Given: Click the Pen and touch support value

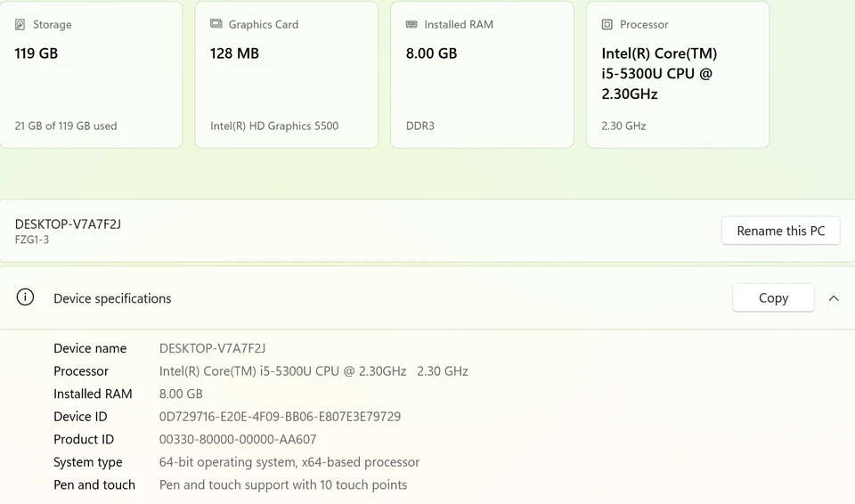Looking at the screenshot, I should tap(283, 485).
